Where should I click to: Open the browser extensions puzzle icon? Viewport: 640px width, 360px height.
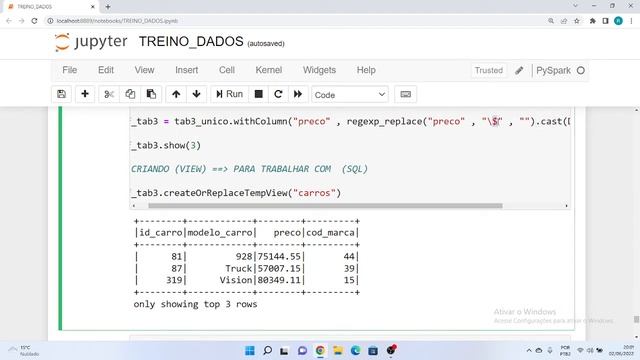coord(592,21)
